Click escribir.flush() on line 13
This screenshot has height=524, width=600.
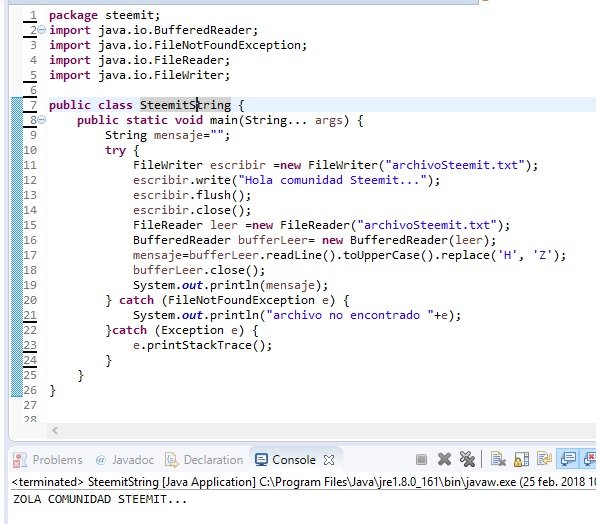coord(192,195)
